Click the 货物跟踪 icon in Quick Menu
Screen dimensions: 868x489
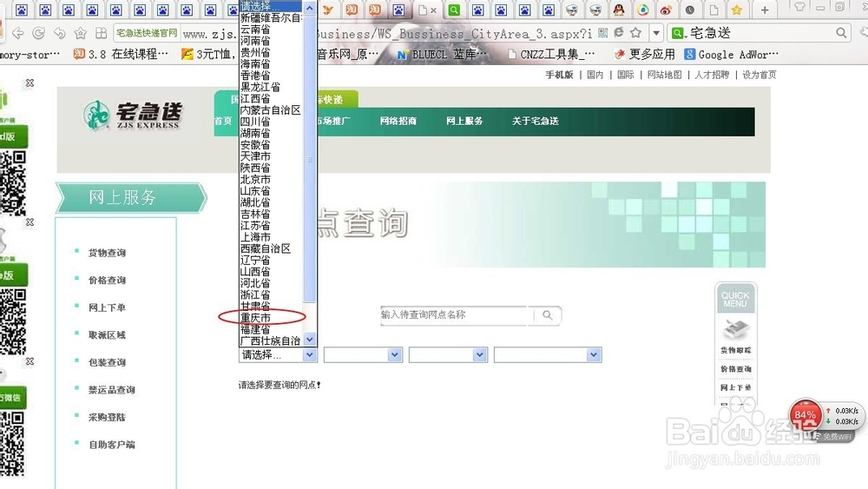(736, 331)
